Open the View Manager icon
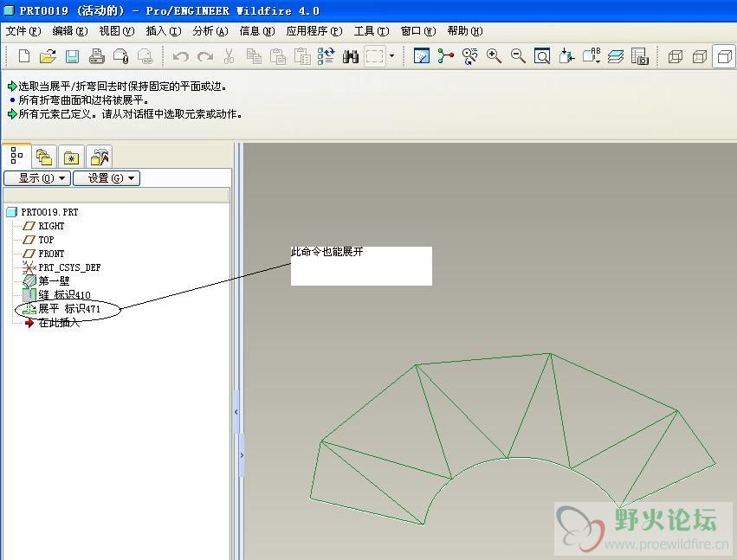 click(640, 56)
